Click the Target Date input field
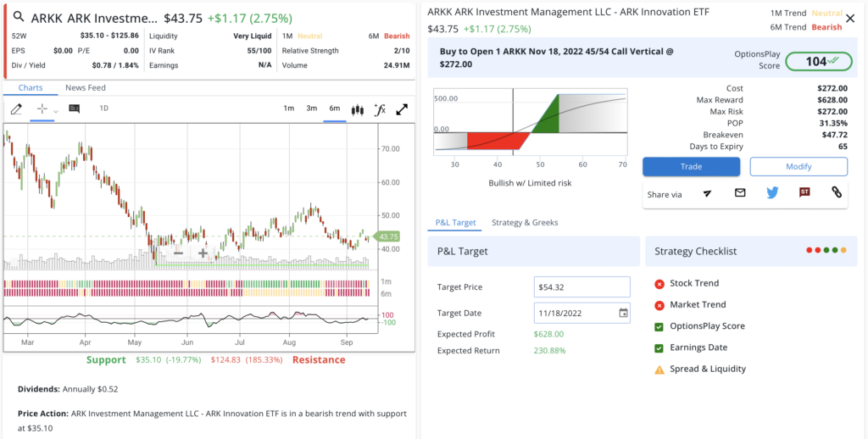Viewport: 868px width, 439px height. pos(581,313)
